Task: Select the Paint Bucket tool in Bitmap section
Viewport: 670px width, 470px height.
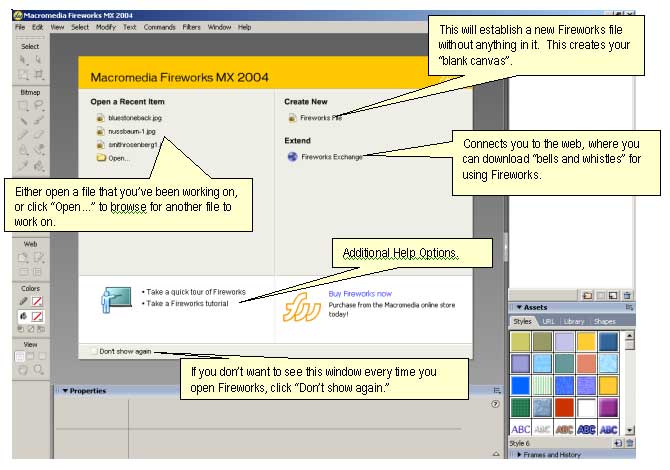Action: (38, 165)
